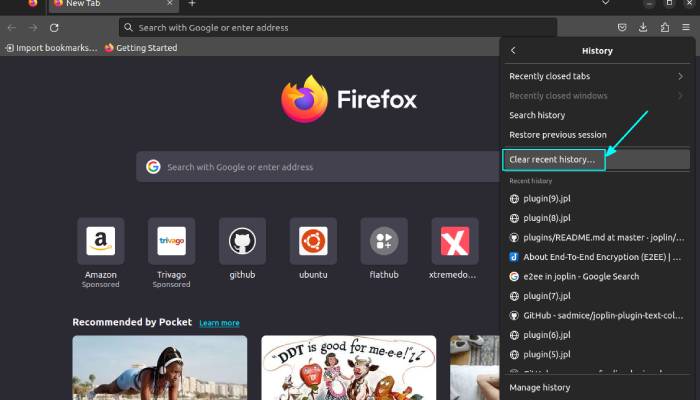Open the Extensions puzzle icon
This screenshot has width=700, height=400.
point(665,27)
